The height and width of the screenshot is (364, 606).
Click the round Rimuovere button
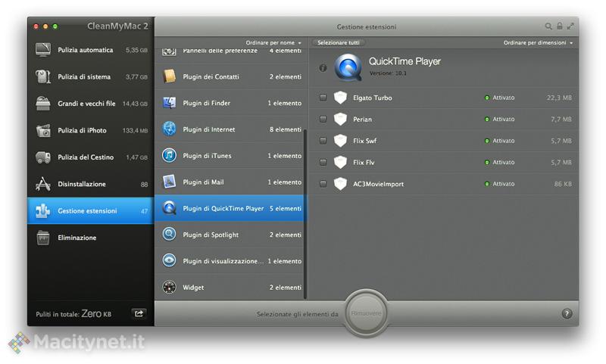click(x=366, y=313)
